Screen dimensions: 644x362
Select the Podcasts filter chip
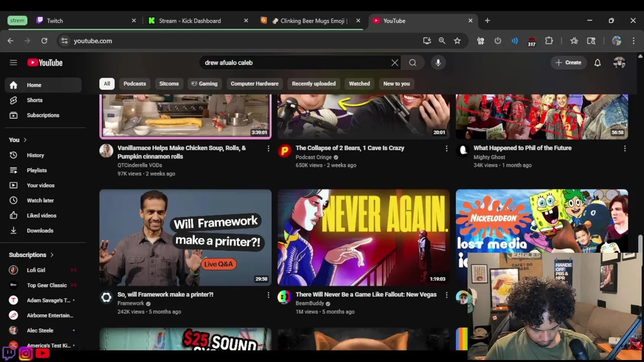134,83
